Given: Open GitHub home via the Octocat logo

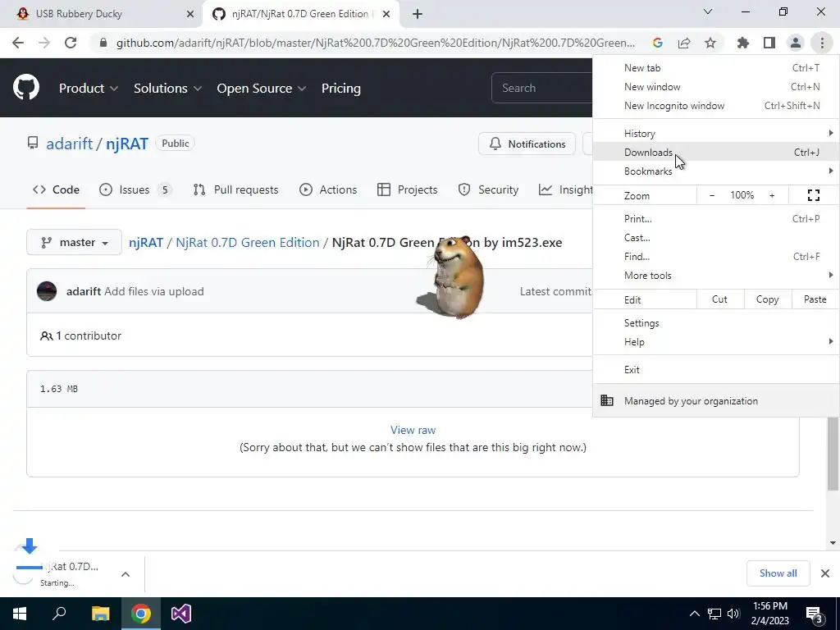Looking at the screenshot, I should tap(26, 88).
